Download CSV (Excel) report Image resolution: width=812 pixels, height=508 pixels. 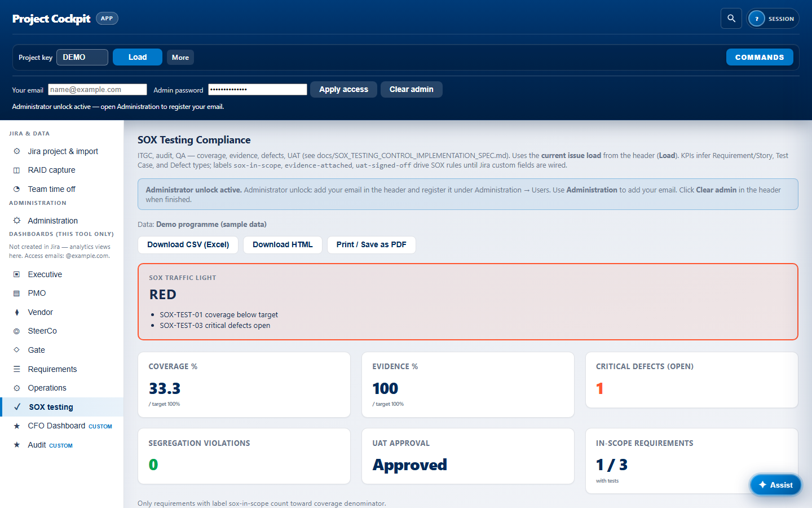point(188,244)
